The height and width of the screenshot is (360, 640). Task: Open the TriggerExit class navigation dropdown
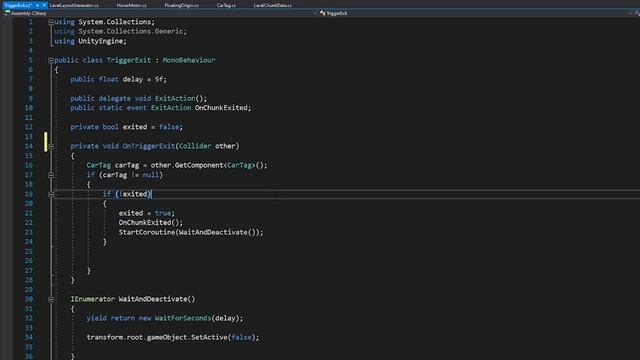[x=631, y=13]
